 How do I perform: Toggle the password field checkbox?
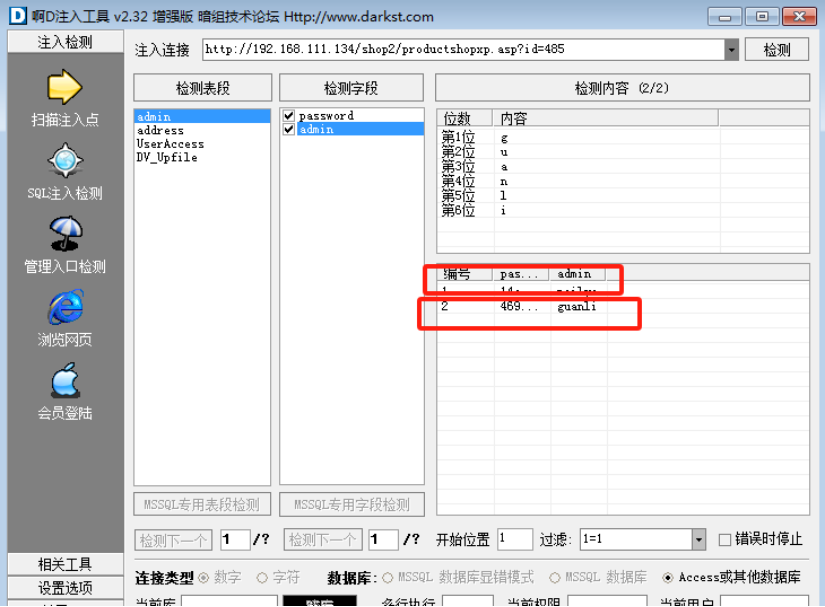(288, 116)
